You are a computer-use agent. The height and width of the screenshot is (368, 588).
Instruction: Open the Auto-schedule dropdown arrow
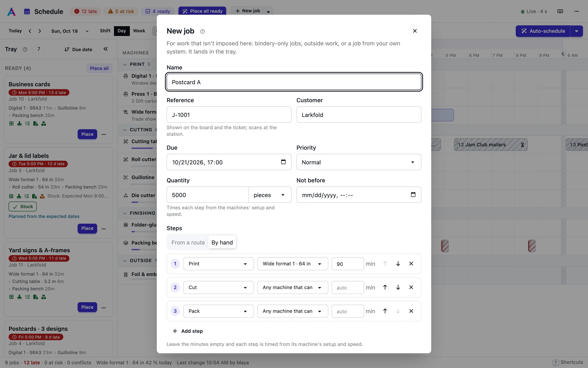click(x=577, y=31)
